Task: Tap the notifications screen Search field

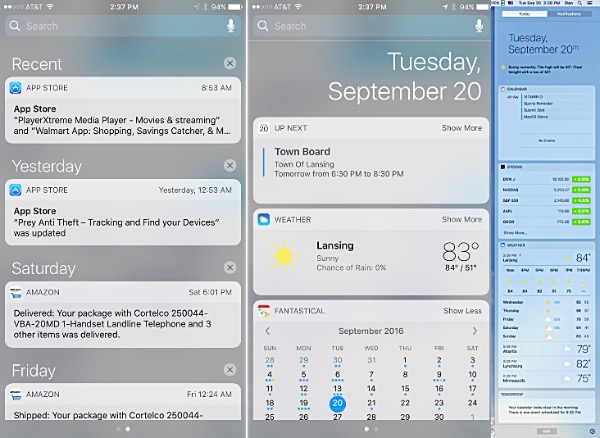Action: tap(123, 26)
